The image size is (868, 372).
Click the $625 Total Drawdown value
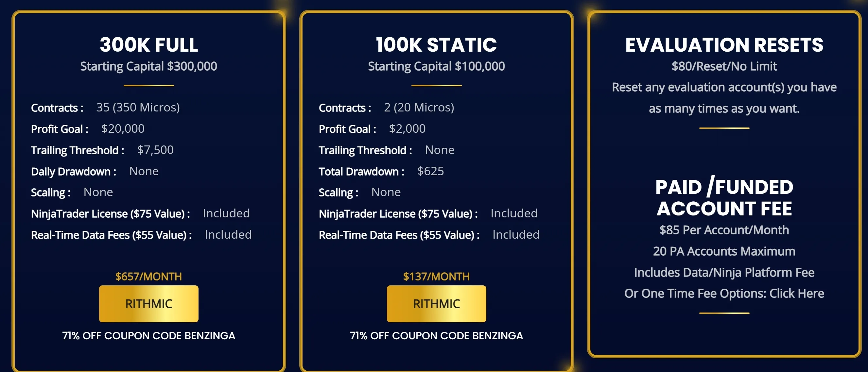(430, 171)
